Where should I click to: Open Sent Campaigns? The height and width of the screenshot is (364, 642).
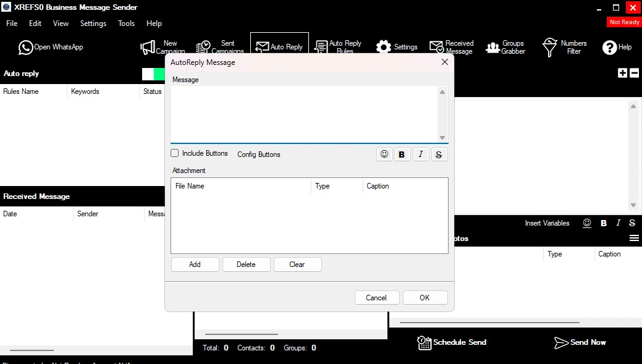point(220,47)
